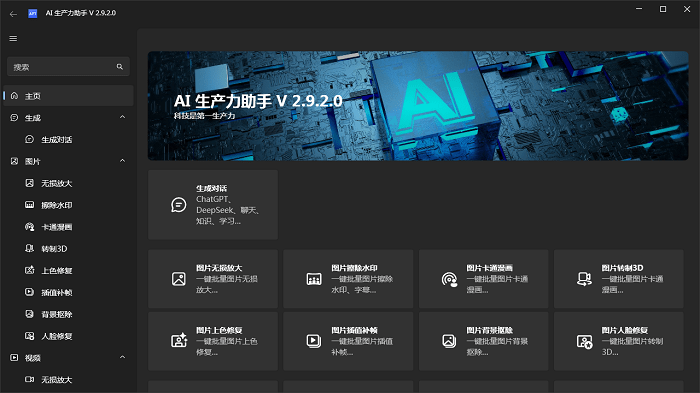This screenshot has width=700, height=393.
Task: Collapse the 视频 section chevron
Action: [x=122, y=357]
